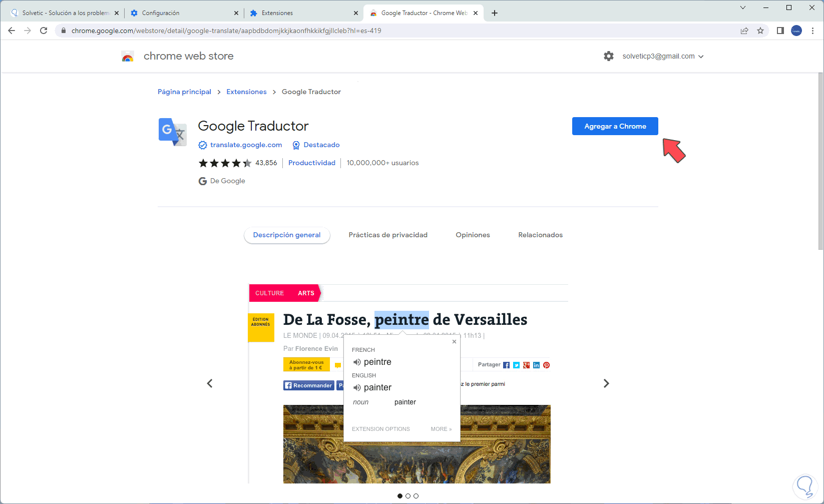Switch to the Configuración tab
This screenshot has height=504, width=824.
(184, 13)
